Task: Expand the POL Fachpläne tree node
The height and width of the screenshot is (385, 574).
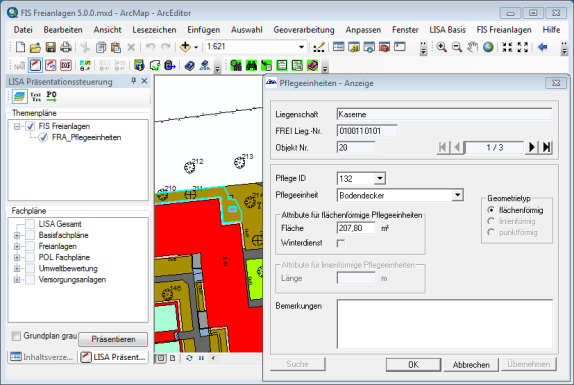Action: click(17, 258)
